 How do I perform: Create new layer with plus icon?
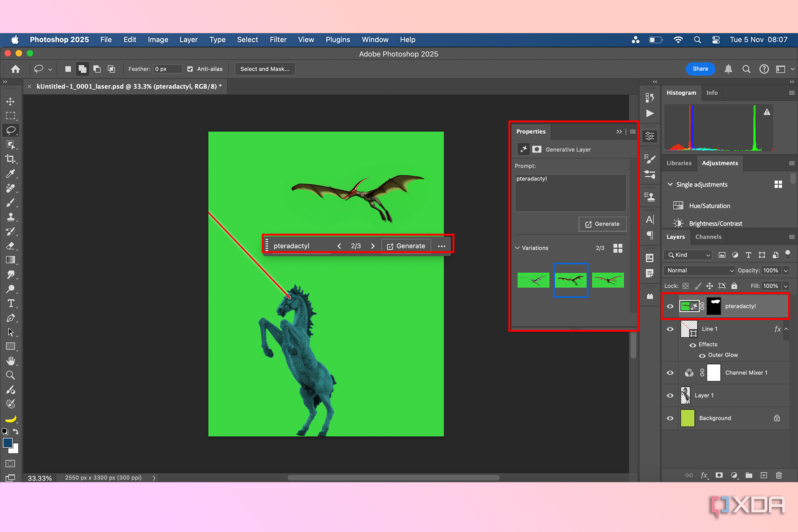[x=764, y=475]
